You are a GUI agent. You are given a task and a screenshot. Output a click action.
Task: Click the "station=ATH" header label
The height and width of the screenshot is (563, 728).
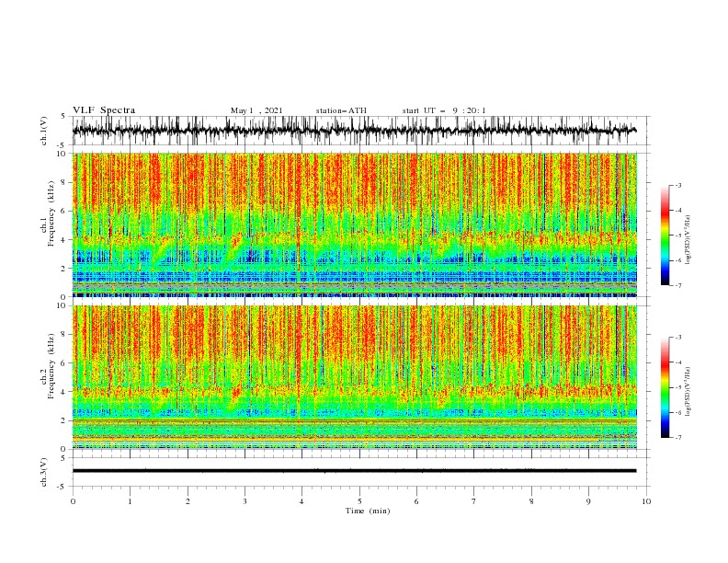[341, 110]
